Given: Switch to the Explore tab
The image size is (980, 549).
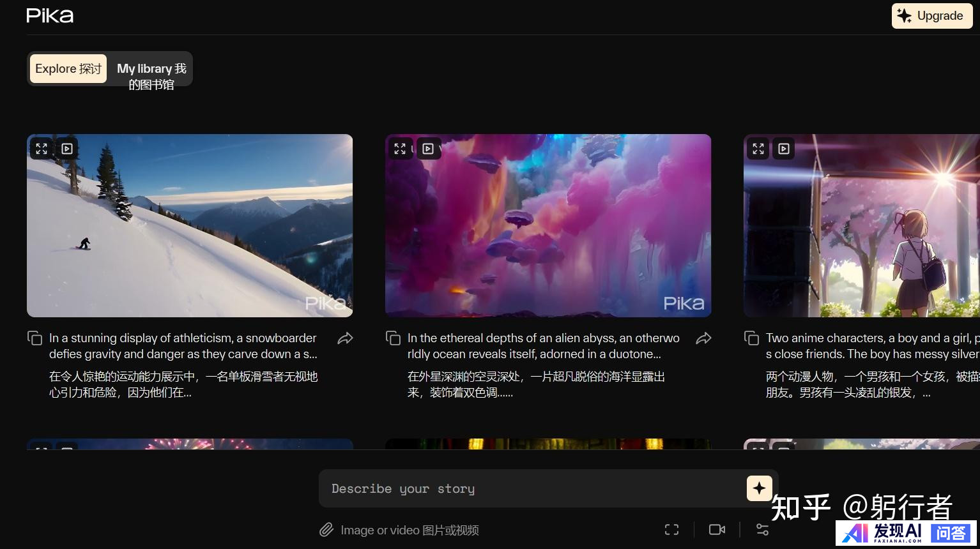Looking at the screenshot, I should click(x=68, y=69).
